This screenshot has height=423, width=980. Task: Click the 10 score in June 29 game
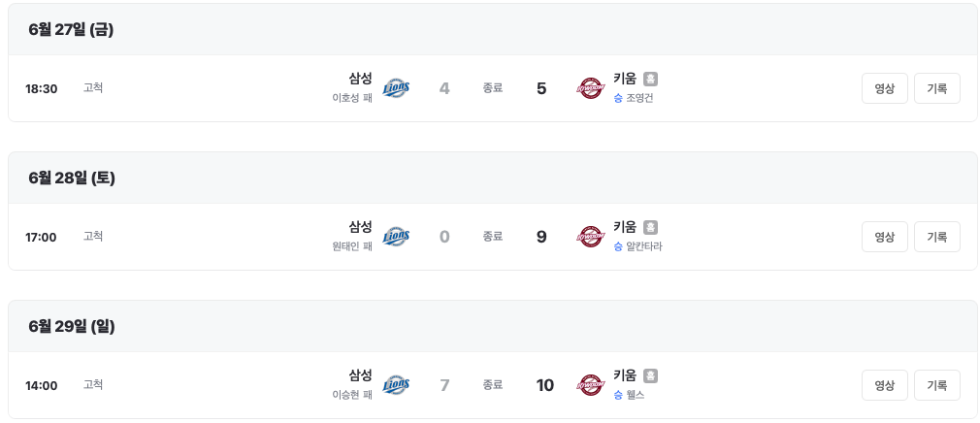545,385
